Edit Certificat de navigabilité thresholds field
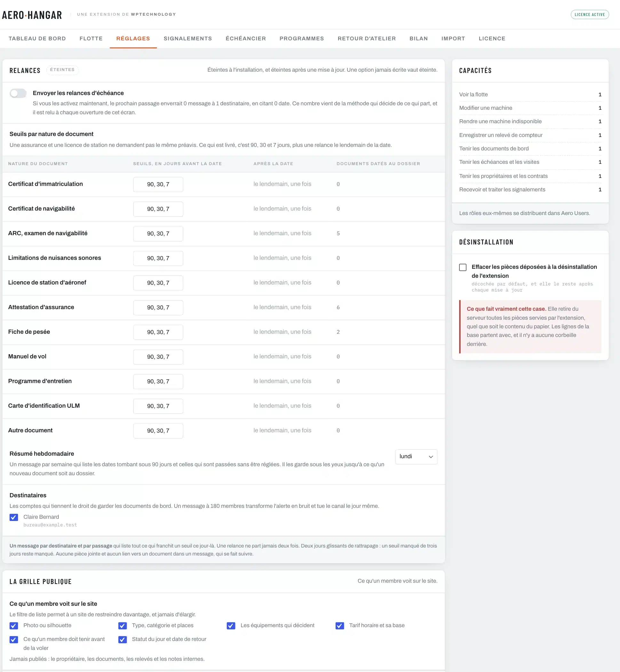Image resolution: width=620 pixels, height=672 pixels. 158,209
